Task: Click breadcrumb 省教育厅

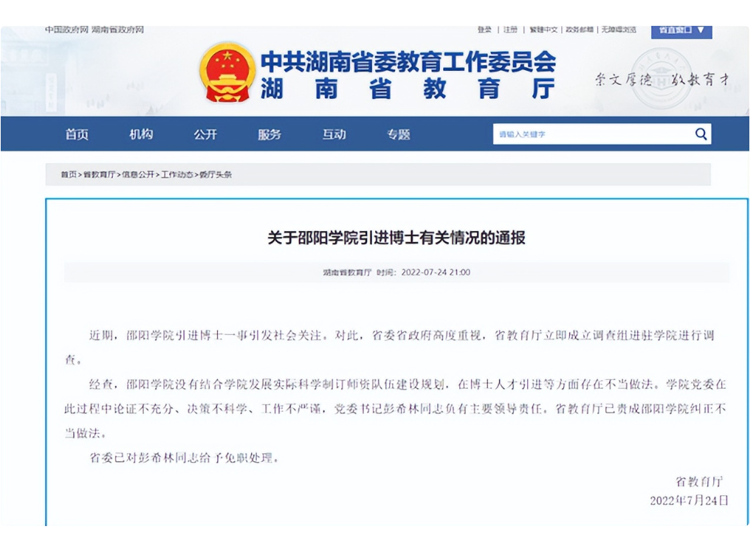Action: tap(100, 174)
